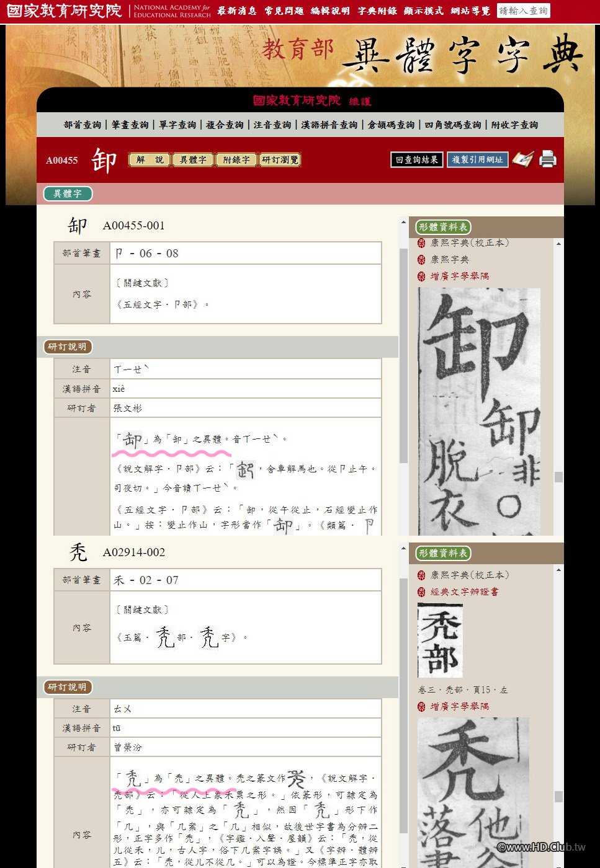Click the 卸 scanned glyph image
600x868 pixels.
pos(480,412)
